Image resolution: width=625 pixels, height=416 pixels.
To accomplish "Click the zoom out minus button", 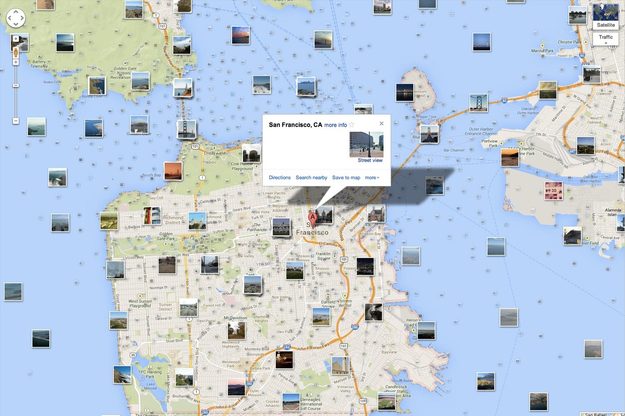I will pyautogui.click(x=16, y=120).
